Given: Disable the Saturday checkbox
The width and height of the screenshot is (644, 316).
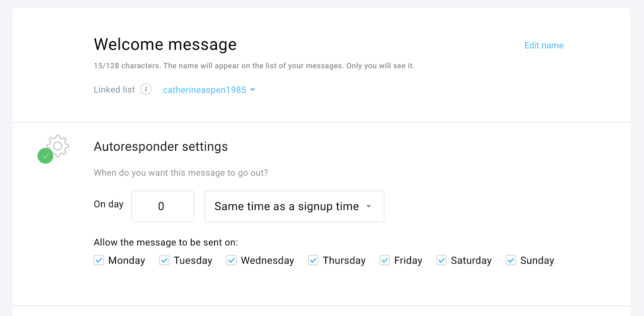Looking at the screenshot, I should [442, 260].
